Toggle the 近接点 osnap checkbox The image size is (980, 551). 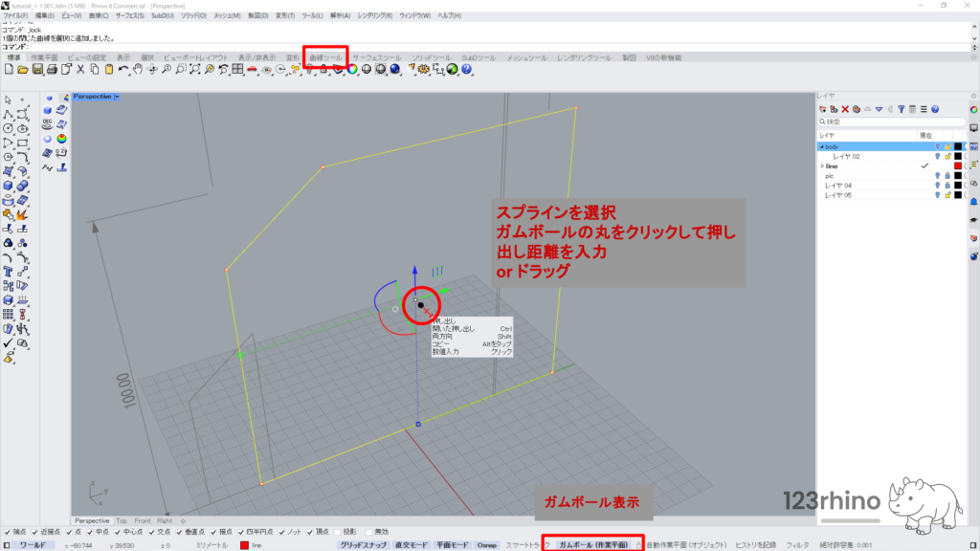click(35, 532)
